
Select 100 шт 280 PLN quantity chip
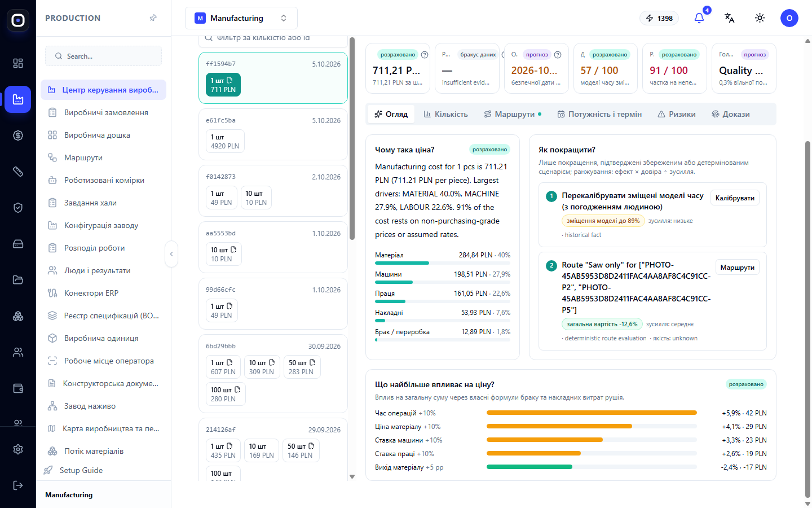(x=226, y=394)
